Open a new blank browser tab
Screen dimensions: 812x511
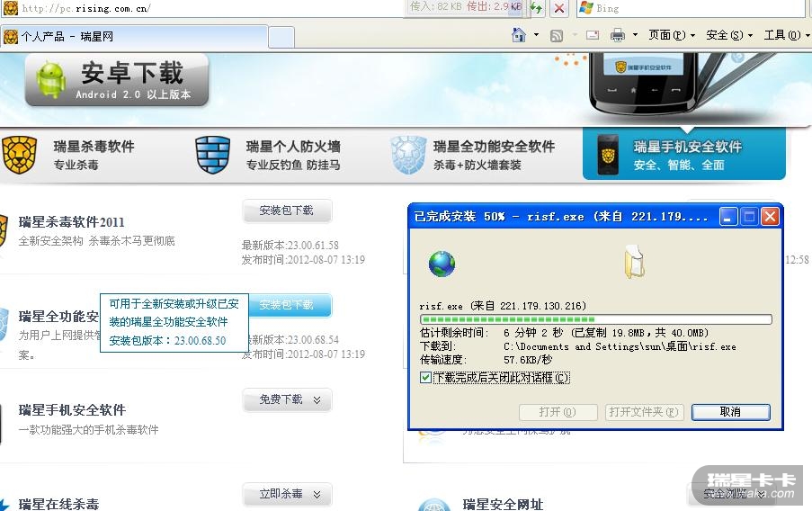click(281, 37)
